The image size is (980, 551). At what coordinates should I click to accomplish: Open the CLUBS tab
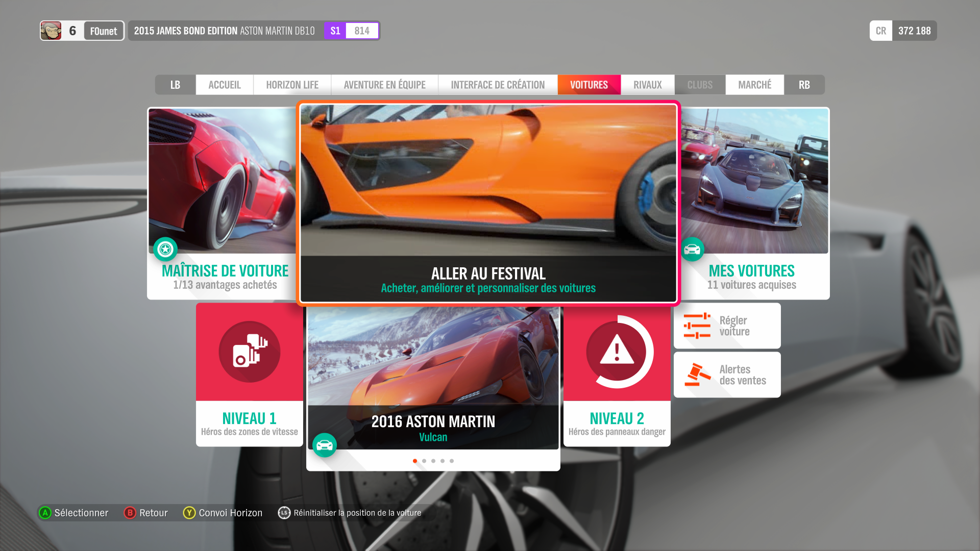700,85
